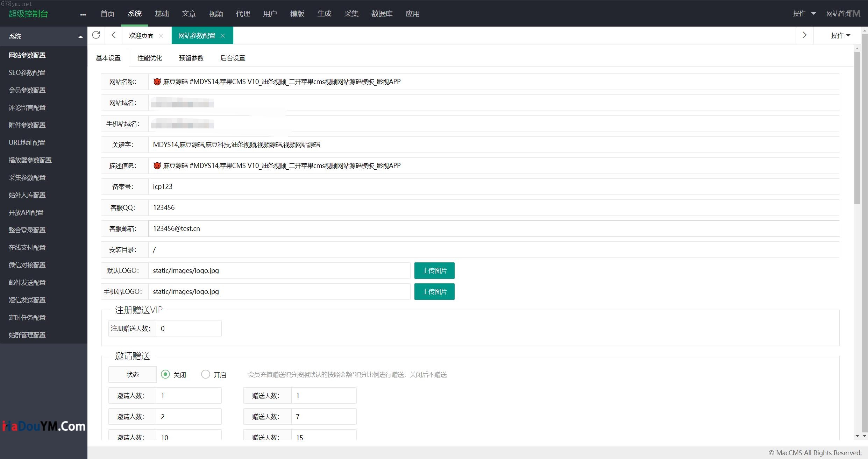Switch to the 后台设置 tab
The height and width of the screenshot is (459, 868).
tap(233, 58)
